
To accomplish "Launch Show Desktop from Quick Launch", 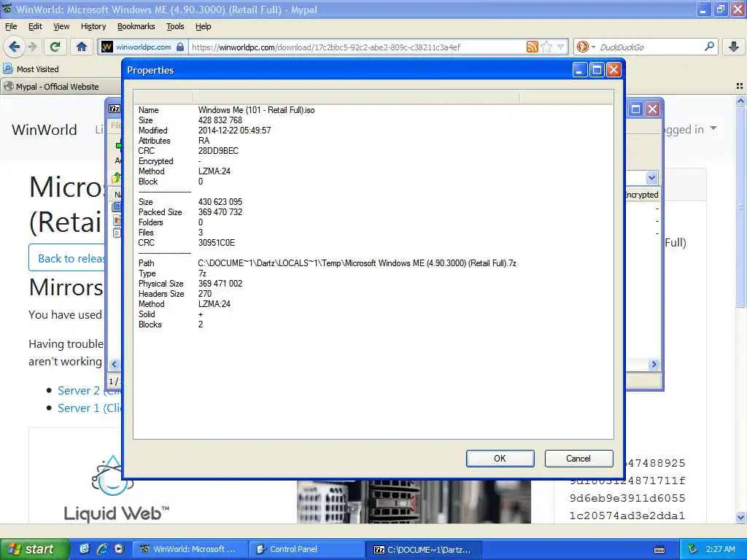I will pos(85,549).
